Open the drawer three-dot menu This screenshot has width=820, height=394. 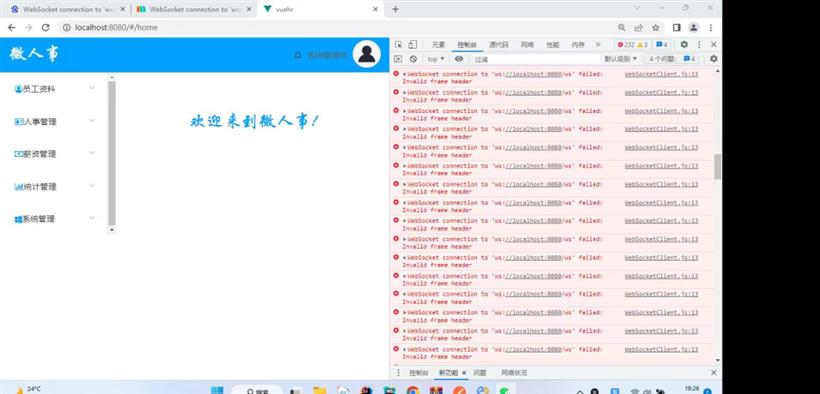coord(398,373)
